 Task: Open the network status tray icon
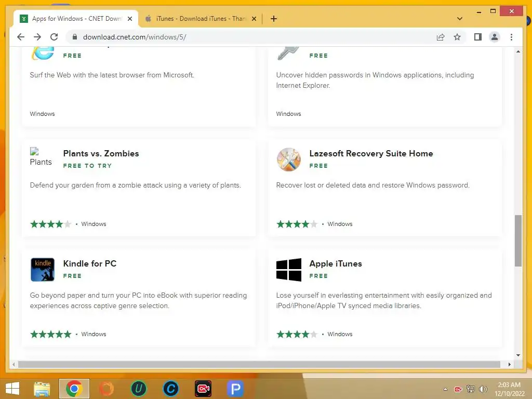tap(470, 389)
